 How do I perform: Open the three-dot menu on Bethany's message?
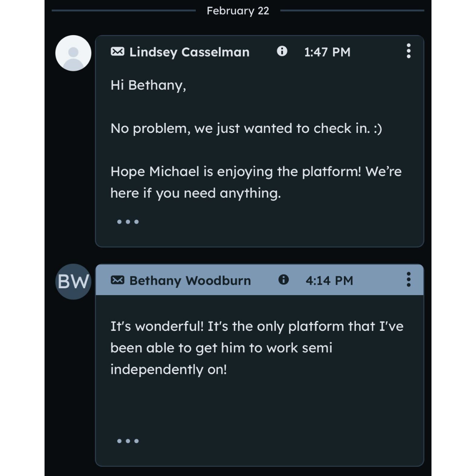409,279
